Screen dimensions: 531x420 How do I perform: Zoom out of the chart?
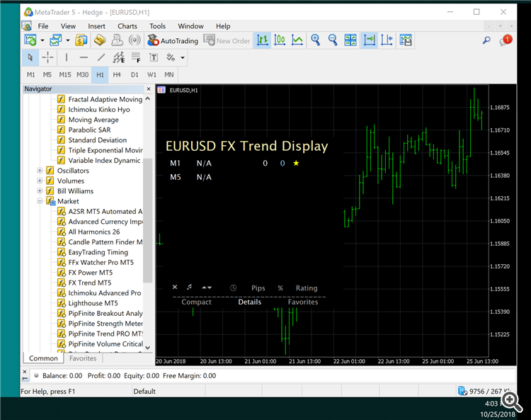tap(332, 40)
